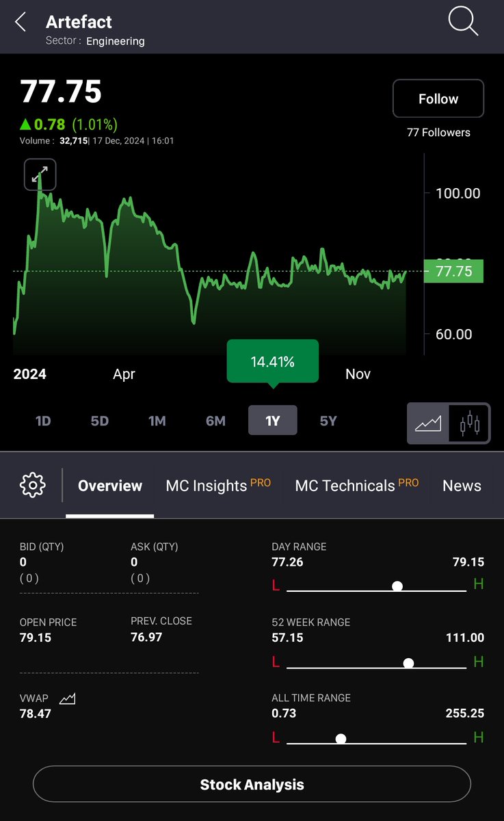This screenshot has height=821, width=504.
Task: Select the 1Y chart period
Action: point(273,420)
